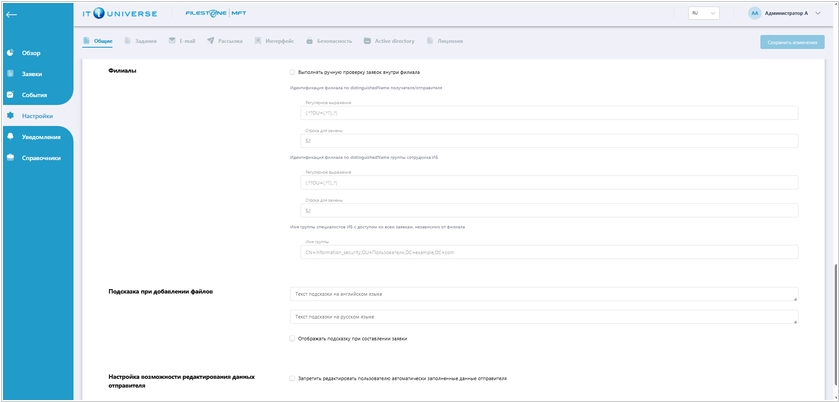Screen dimensions: 839x402
Task: Select the Настройки sidebar item
Action: 36,116
